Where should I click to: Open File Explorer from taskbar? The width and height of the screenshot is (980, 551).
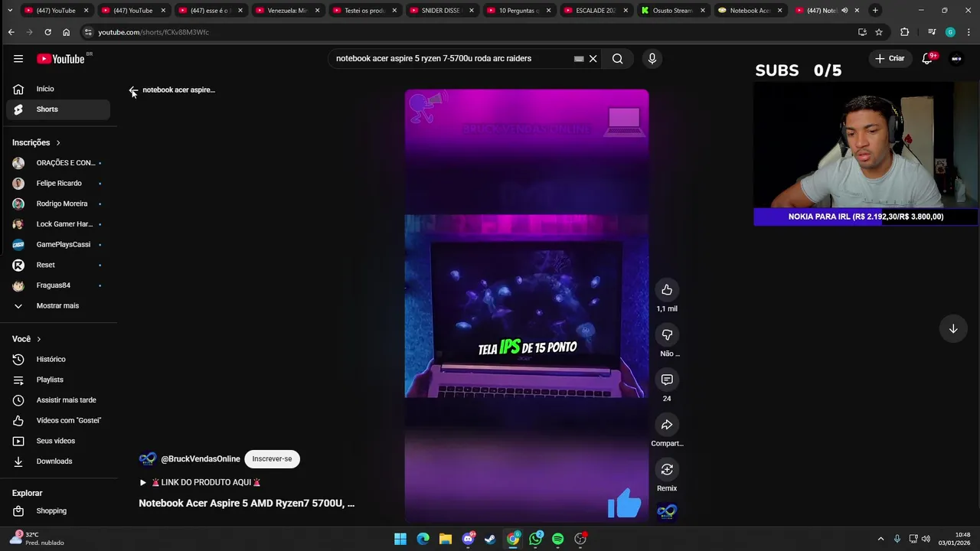pos(446,539)
